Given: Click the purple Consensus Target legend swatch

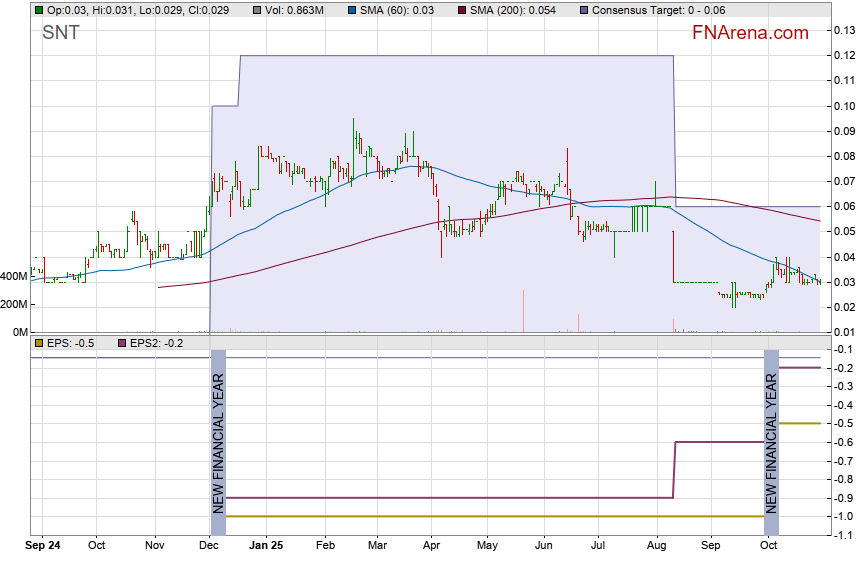Looking at the screenshot, I should [x=584, y=10].
